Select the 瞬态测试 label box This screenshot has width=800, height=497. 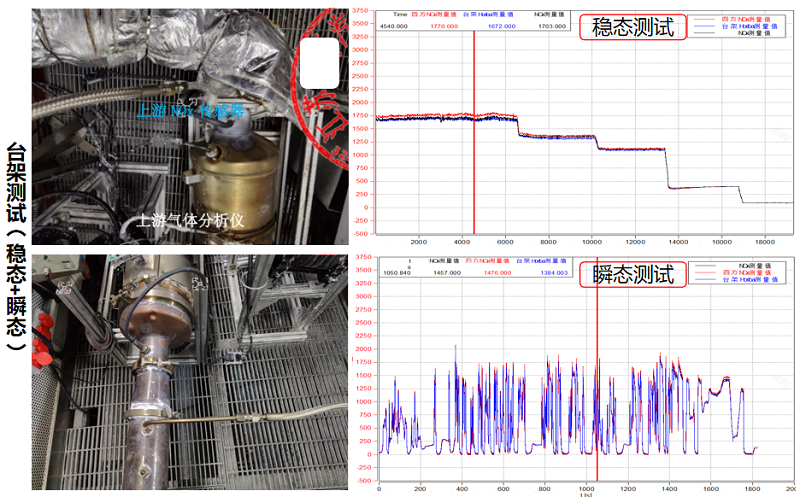coord(637,272)
